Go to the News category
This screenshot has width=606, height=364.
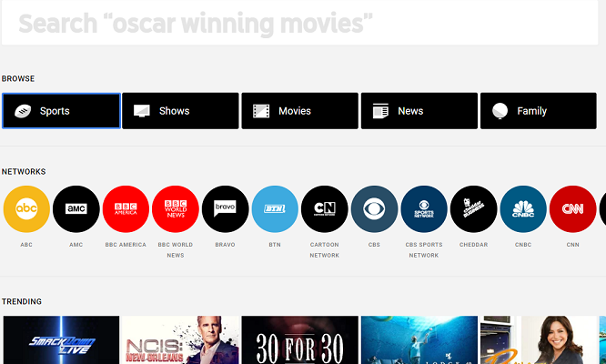click(419, 111)
